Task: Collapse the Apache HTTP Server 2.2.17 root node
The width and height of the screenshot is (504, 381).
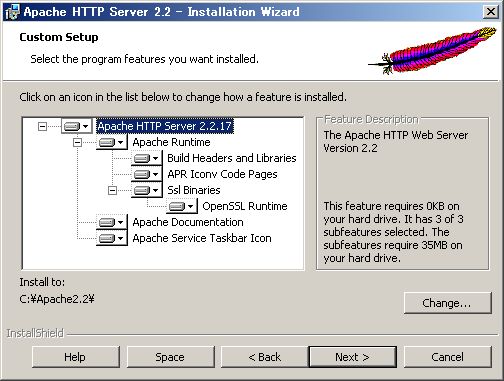Action: [42, 126]
